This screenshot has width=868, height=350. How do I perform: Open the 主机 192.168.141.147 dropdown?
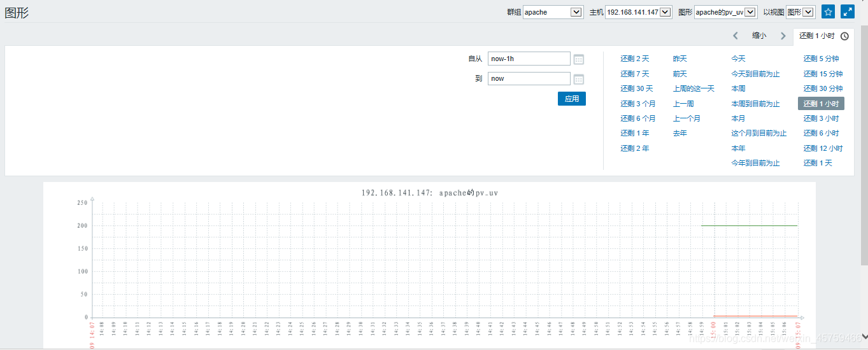(639, 12)
